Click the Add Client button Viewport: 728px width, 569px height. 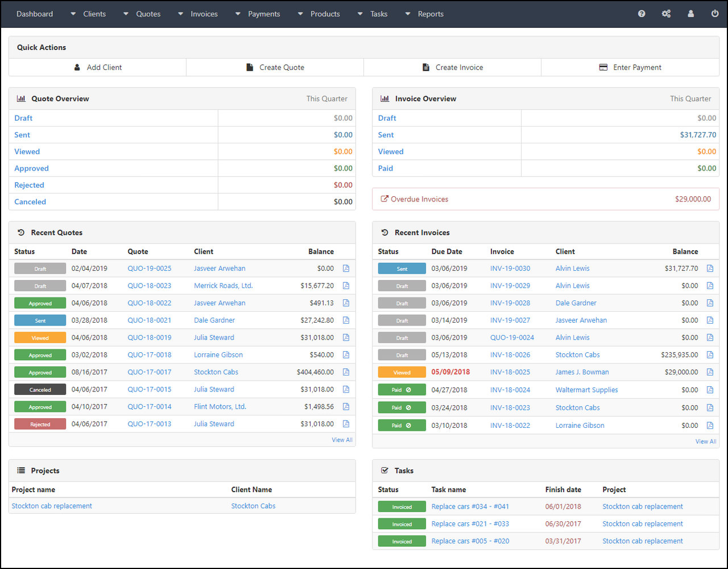pos(98,67)
